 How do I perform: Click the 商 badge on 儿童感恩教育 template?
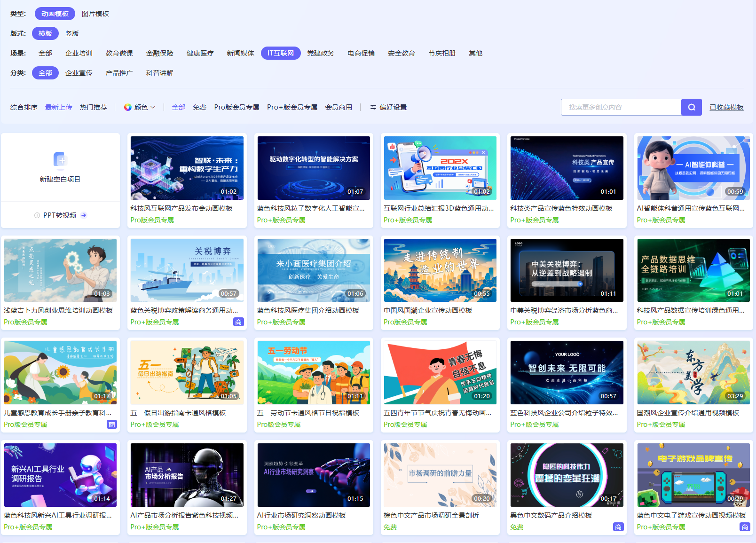click(x=112, y=425)
